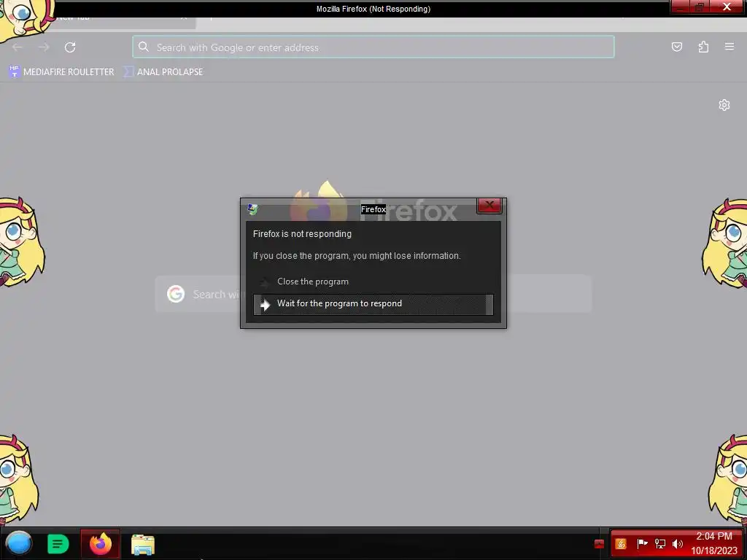This screenshot has width=747, height=560.
Task: Click the Java tray icon
Action: (621, 544)
